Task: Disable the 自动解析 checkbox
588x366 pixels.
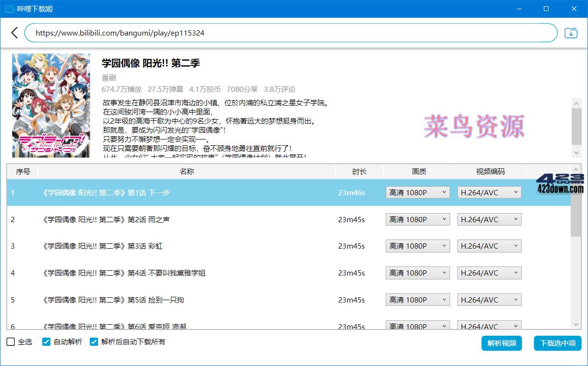Action: (46, 341)
